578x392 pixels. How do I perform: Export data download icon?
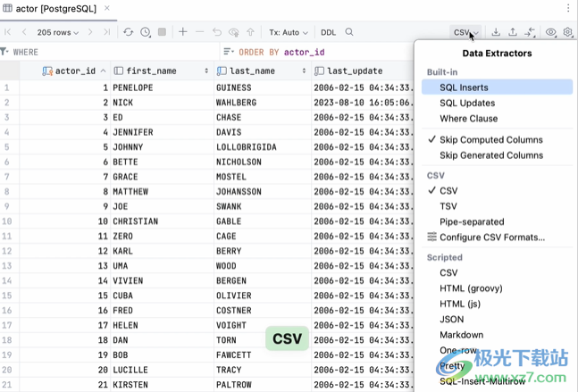496,32
